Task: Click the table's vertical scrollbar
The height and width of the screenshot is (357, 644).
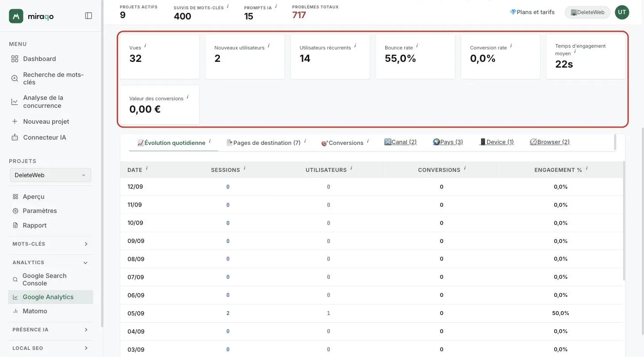Action: click(624, 221)
